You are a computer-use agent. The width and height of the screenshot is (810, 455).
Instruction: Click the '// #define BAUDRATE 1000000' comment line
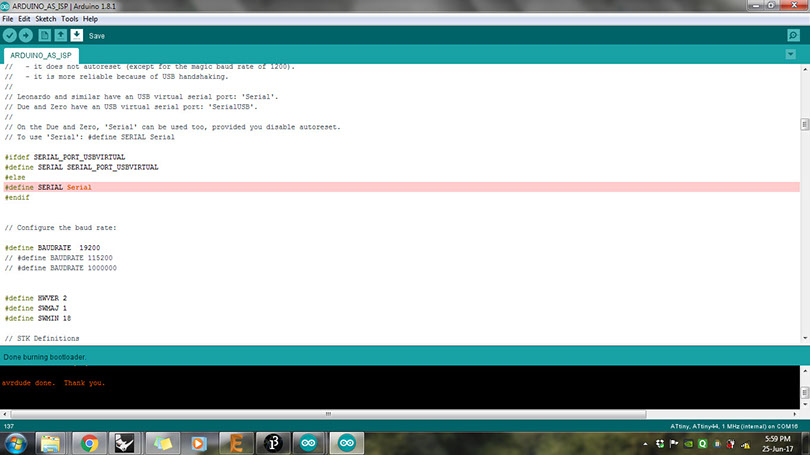click(60, 268)
